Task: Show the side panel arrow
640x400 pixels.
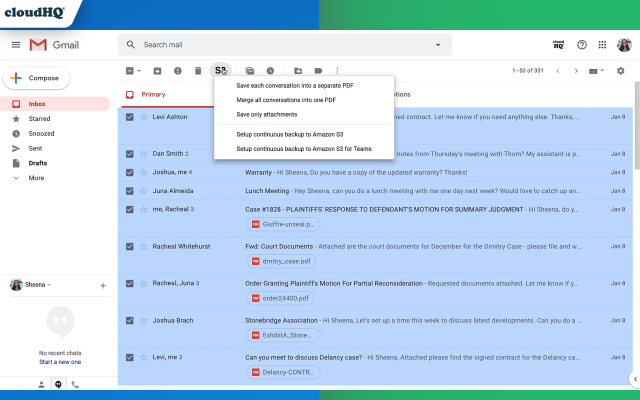Action: click(635, 379)
